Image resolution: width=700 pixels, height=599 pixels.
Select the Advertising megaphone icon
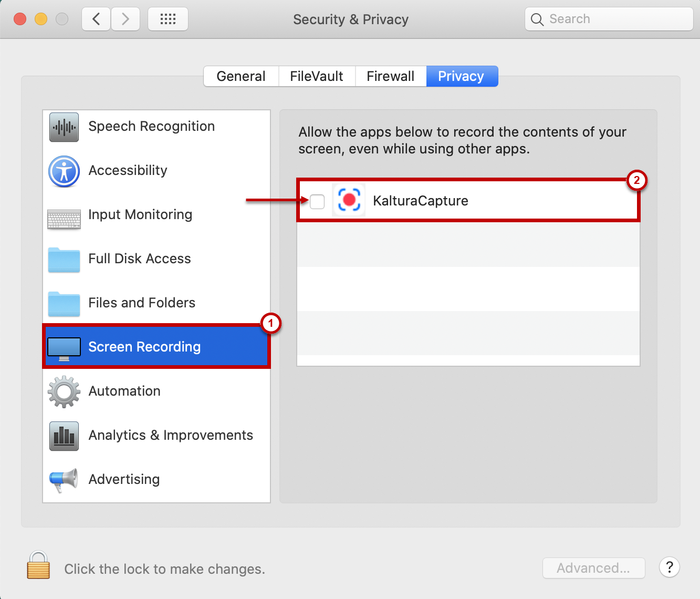[x=64, y=480]
